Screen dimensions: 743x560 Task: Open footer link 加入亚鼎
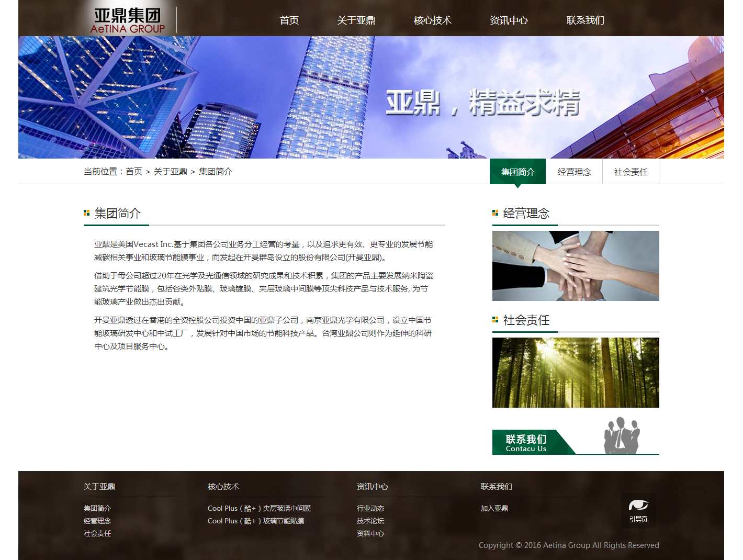pyautogui.click(x=494, y=508)
